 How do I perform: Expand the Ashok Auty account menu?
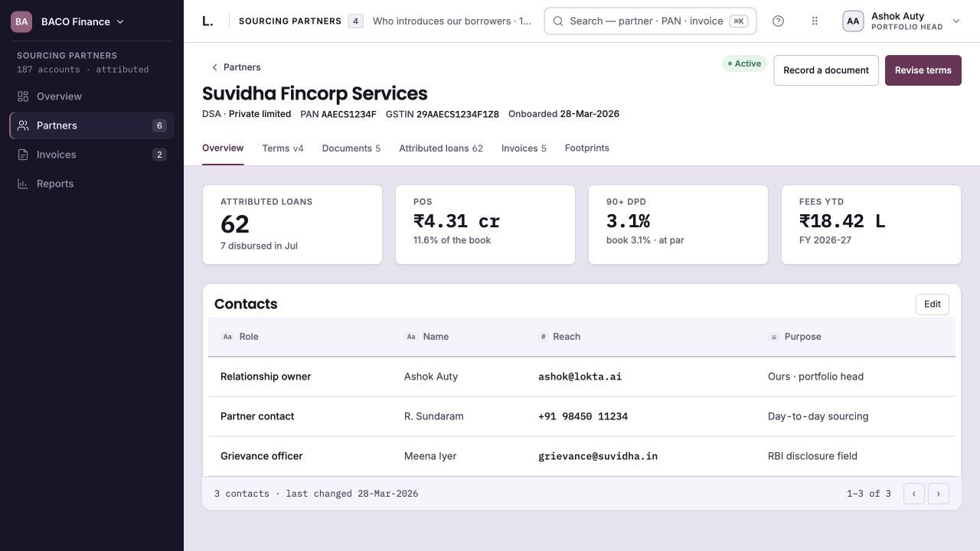pos(901,21)
